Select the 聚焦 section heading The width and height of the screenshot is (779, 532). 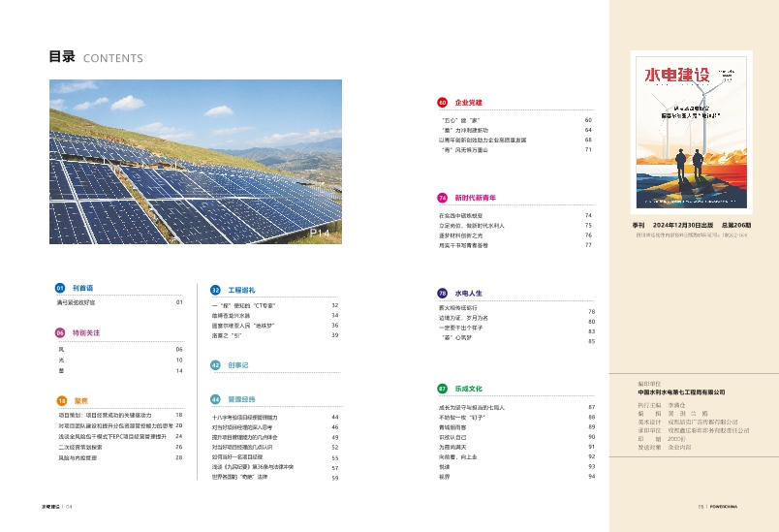[81, 401]
